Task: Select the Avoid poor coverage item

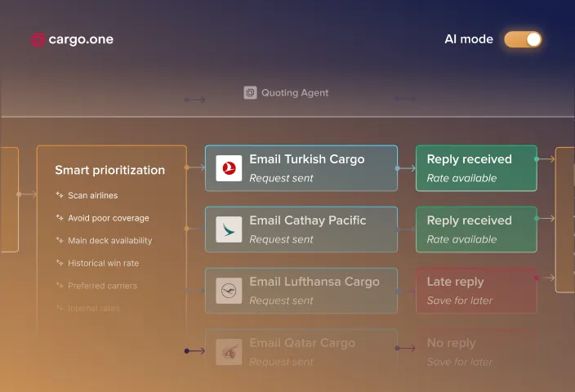Action: pyautogui.click(x=109, y=218)
